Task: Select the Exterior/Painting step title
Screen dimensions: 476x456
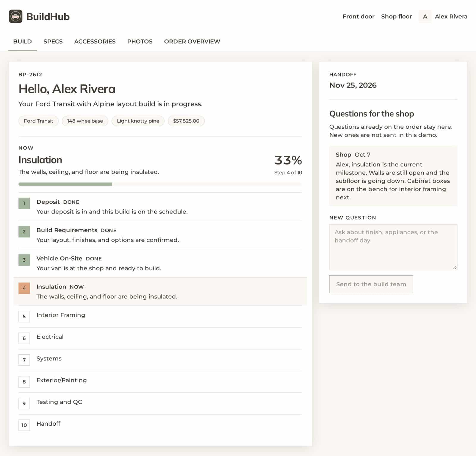Action: tap(62, 380)
